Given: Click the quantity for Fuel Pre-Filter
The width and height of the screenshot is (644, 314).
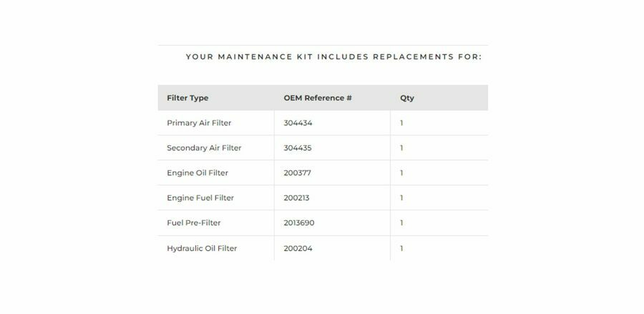Looking at the screenshot, I should (401, 223).
